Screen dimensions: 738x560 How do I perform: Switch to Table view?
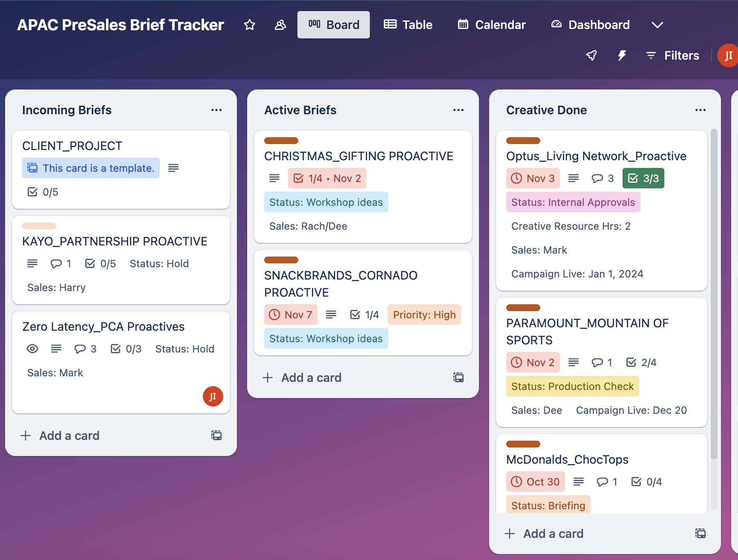408,25
